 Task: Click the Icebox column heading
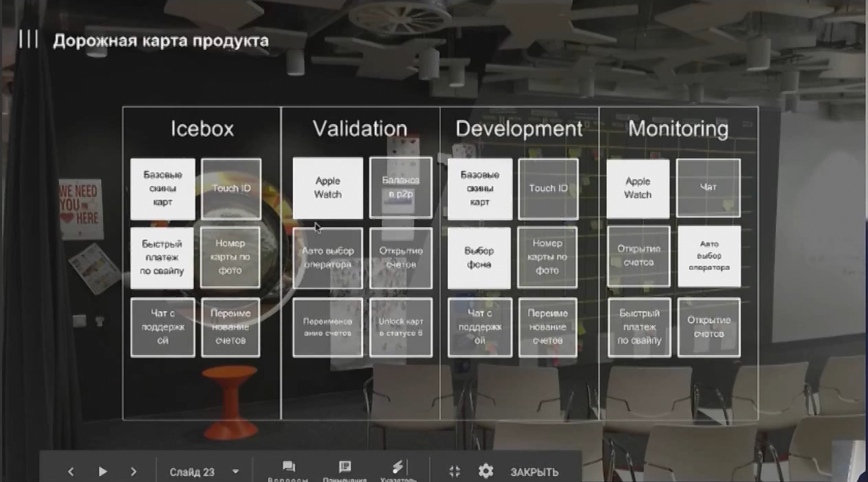coord(202,129)
